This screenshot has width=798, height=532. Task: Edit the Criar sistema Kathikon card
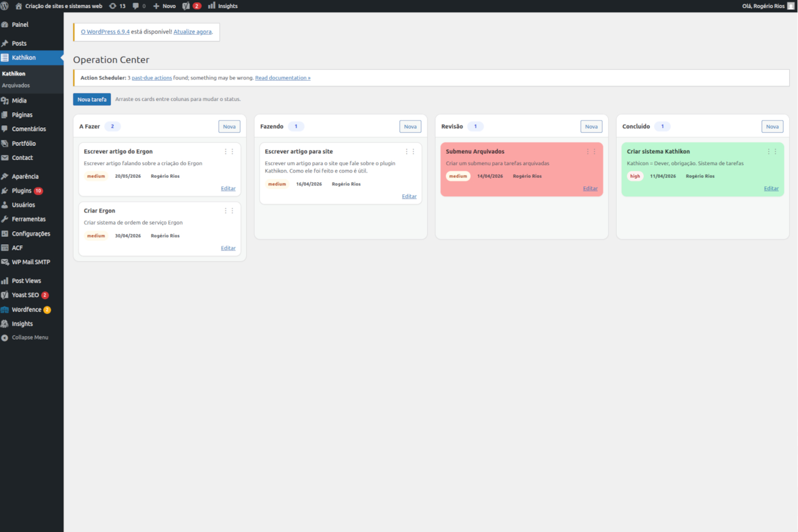[772, 189]
